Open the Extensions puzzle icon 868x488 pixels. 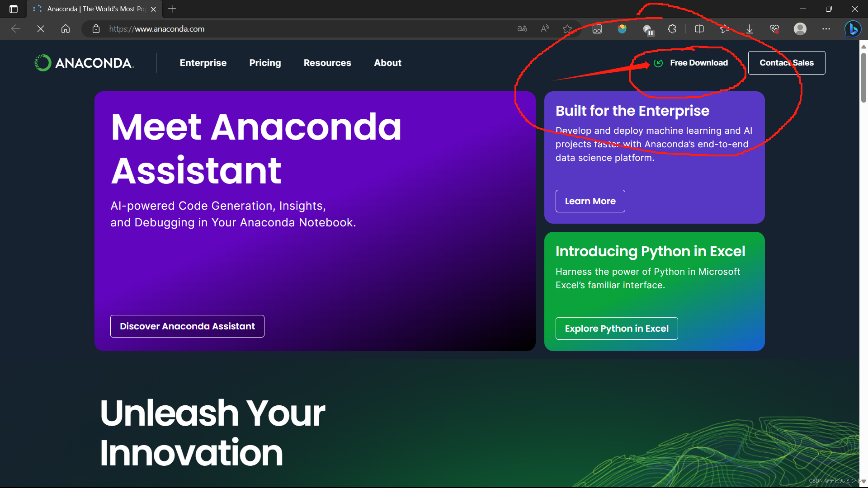[672, 29]
